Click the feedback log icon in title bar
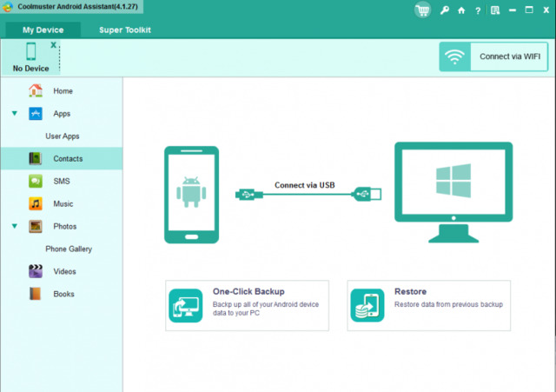The width and height of the screenshot is (556, 392). pos(494,11)
